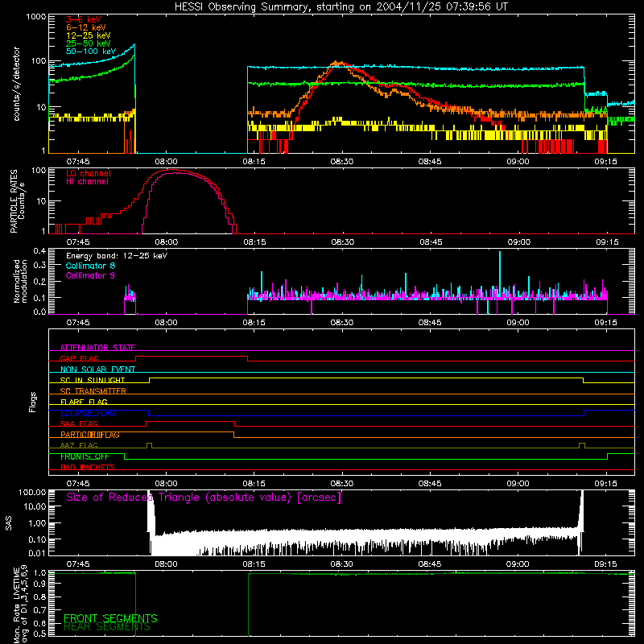Select the LO channel legend label

pyautogui.click(x=89, y=173)
